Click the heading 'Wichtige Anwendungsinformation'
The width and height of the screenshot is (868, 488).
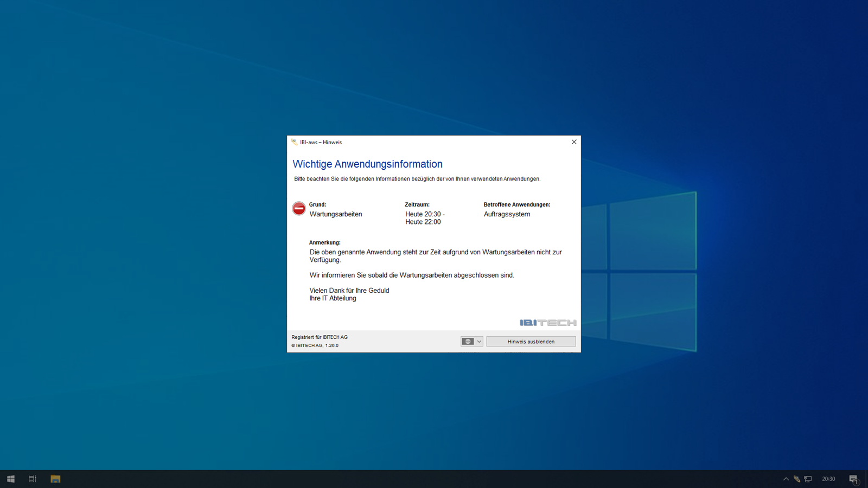[x=367, y=164]
